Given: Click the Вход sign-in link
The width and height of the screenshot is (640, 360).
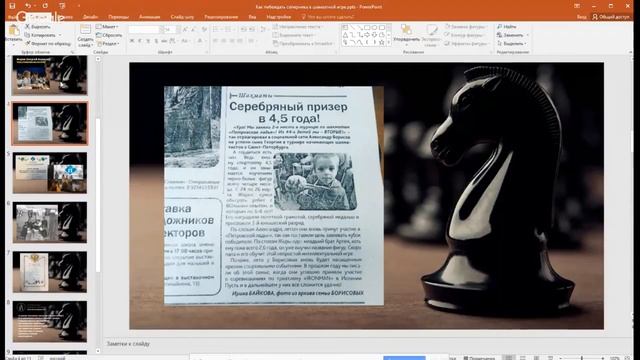Looking at the screenshot, I should (x=582, y=17).
